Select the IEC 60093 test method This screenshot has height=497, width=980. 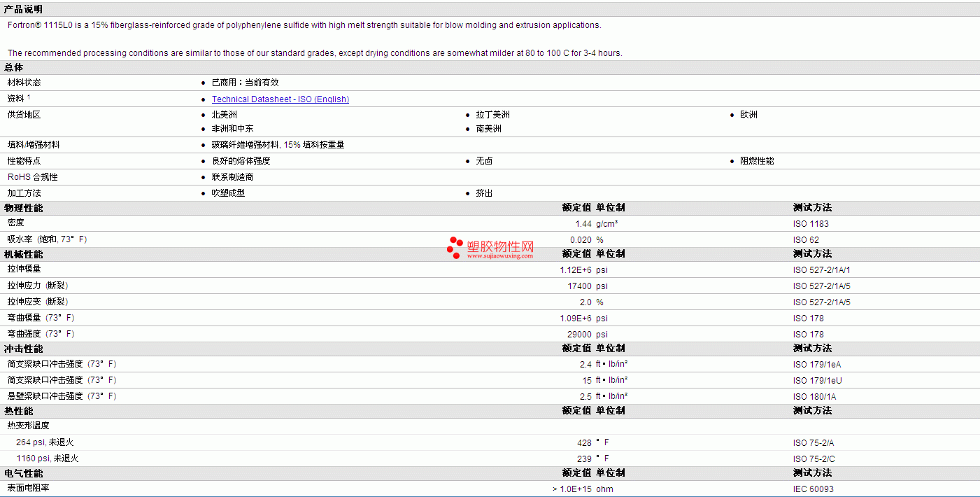click(814, 489)
